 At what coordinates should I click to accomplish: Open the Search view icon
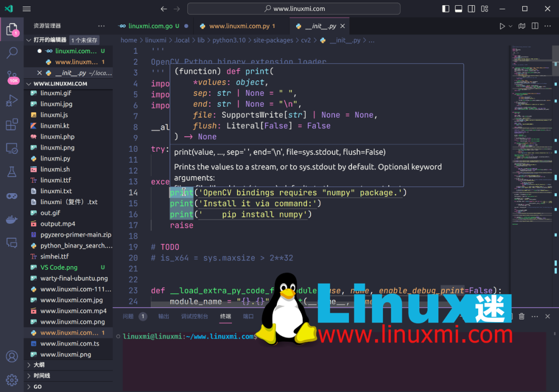point(12,53)
